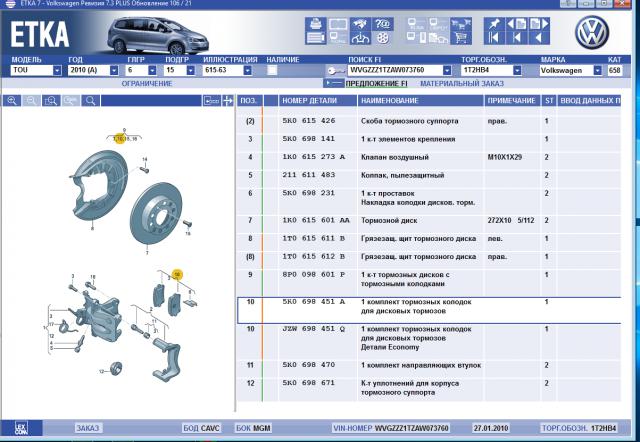Click the VIN input field WVGZZZ1TZAW073760
The height and width of the screenshot is (442, 640).
point(395,70)
